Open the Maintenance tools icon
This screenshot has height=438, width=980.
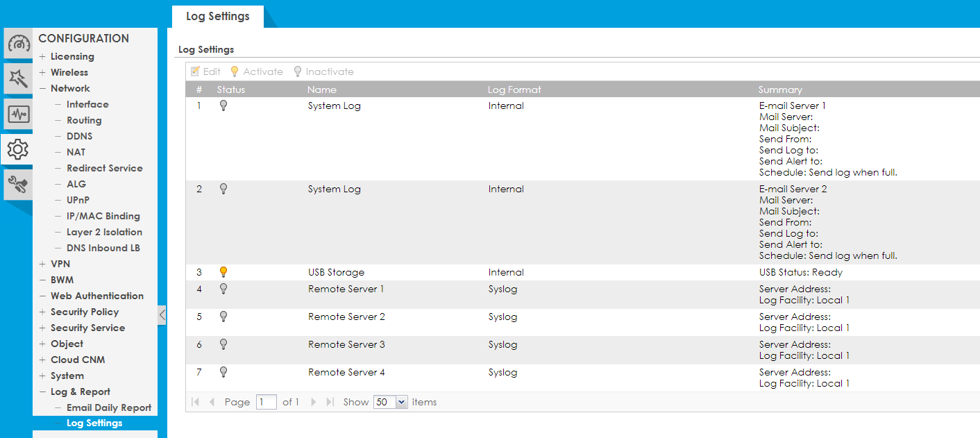tap(18, 184)
